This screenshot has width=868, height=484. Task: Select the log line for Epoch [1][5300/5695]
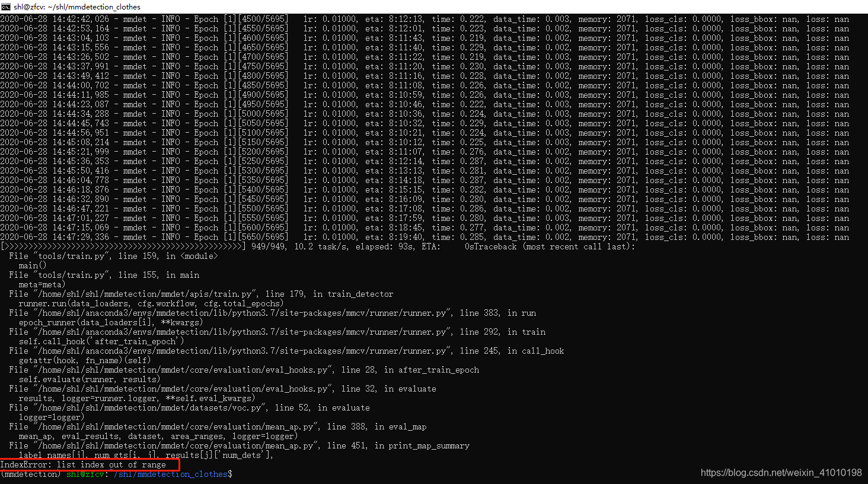[425, 171]
